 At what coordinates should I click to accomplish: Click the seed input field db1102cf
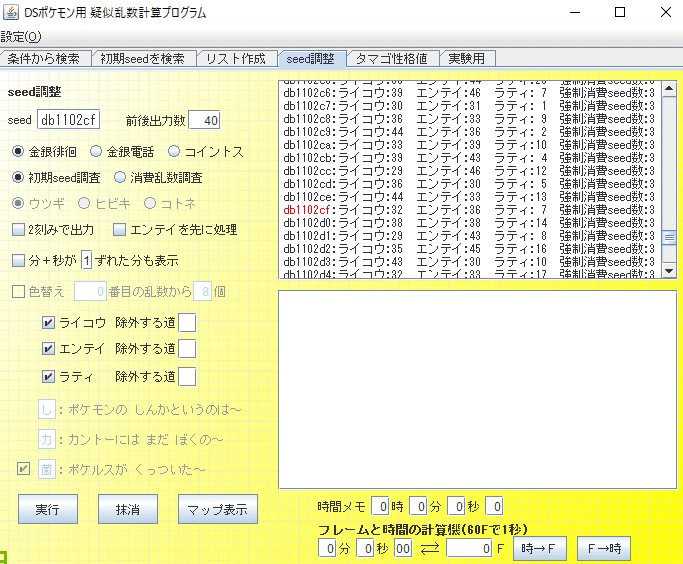tap(69, 120)
